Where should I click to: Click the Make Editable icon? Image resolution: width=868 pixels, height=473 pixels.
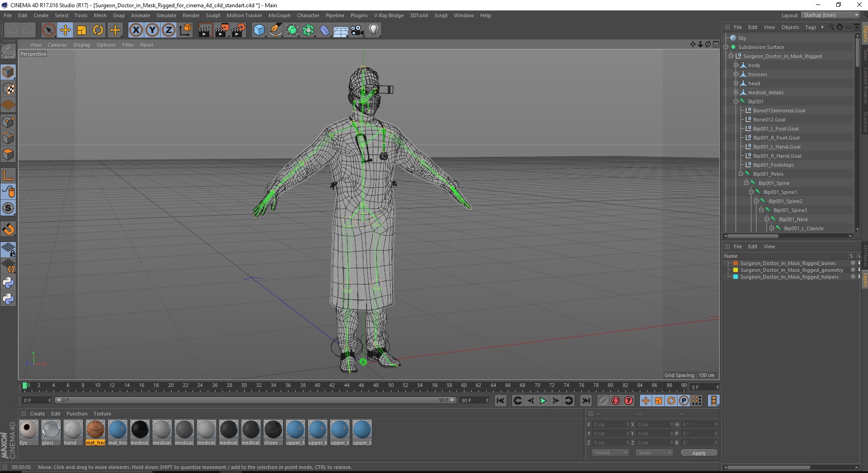(8, 52)
